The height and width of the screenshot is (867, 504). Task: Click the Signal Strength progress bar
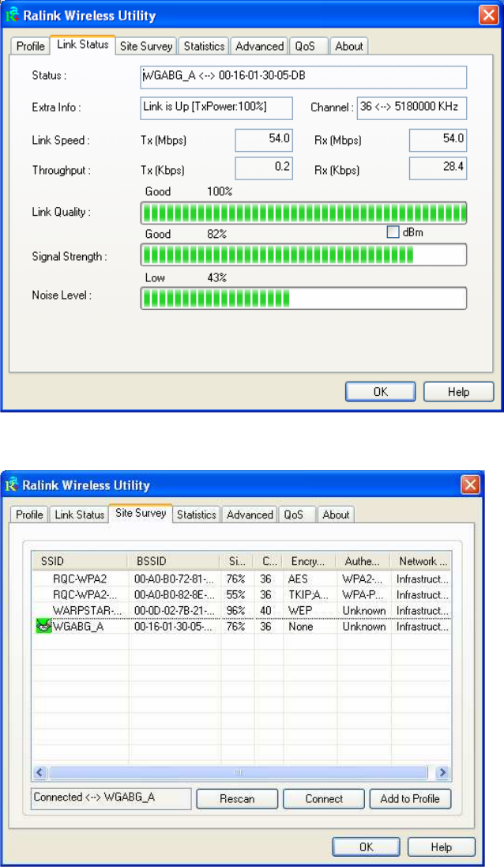304,255
